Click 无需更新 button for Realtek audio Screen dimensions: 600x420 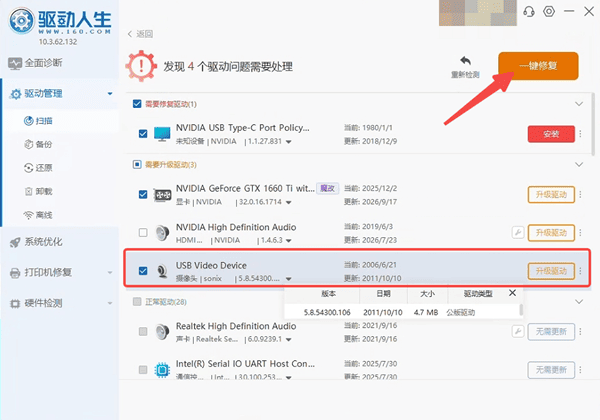coord(551,332)
